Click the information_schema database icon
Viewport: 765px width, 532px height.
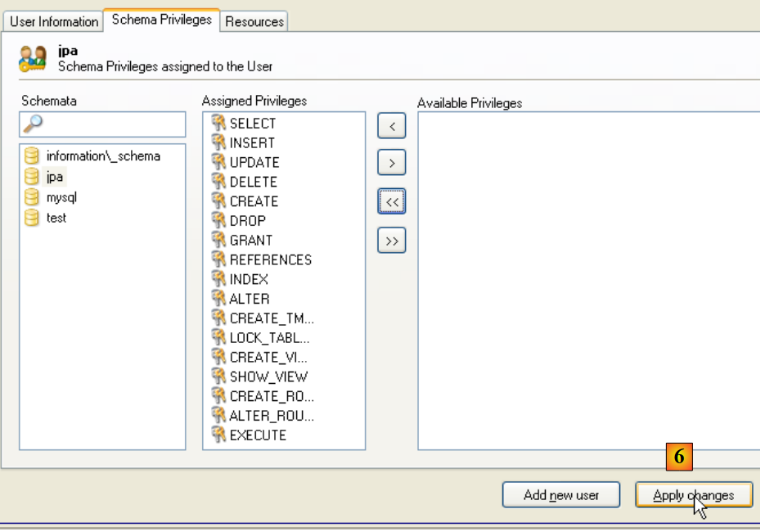coord(32,156)
